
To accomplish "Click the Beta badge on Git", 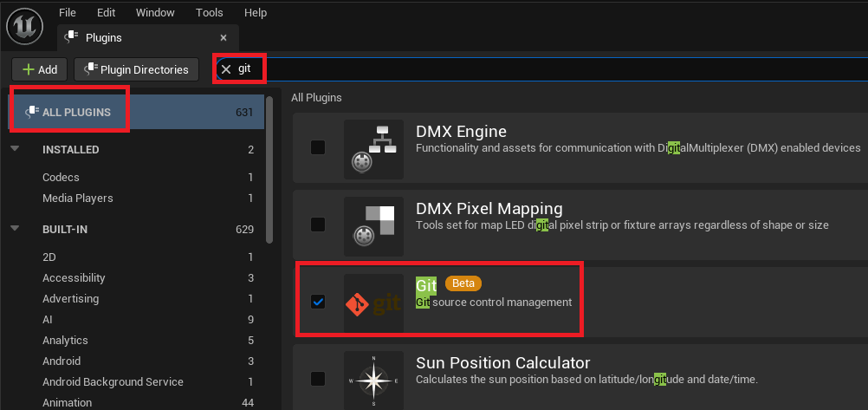I will 463,283.
